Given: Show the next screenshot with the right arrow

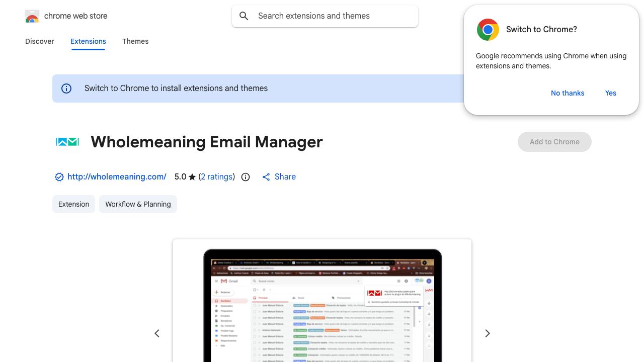Looking at the screenshot, I should 487,333.
